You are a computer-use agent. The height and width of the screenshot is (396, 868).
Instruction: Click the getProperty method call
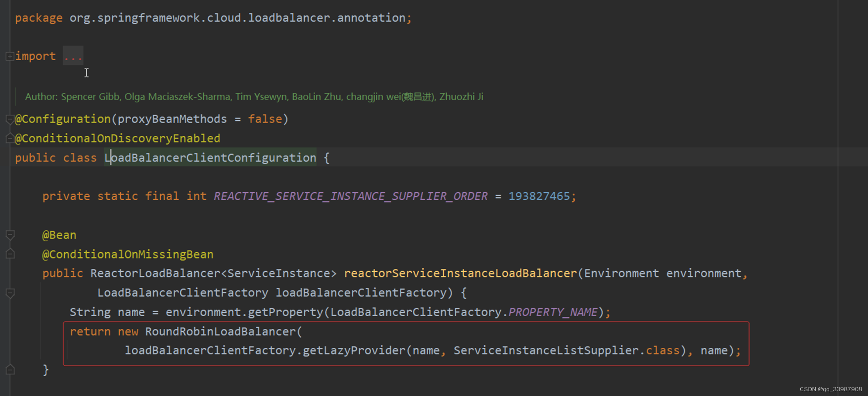[x=285, y=312]
